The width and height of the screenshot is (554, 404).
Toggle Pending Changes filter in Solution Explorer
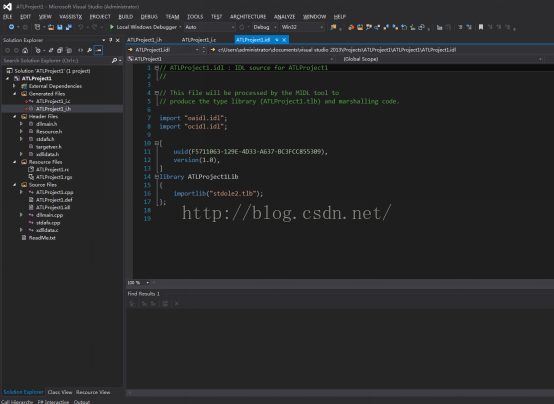[x=39, y=50]
